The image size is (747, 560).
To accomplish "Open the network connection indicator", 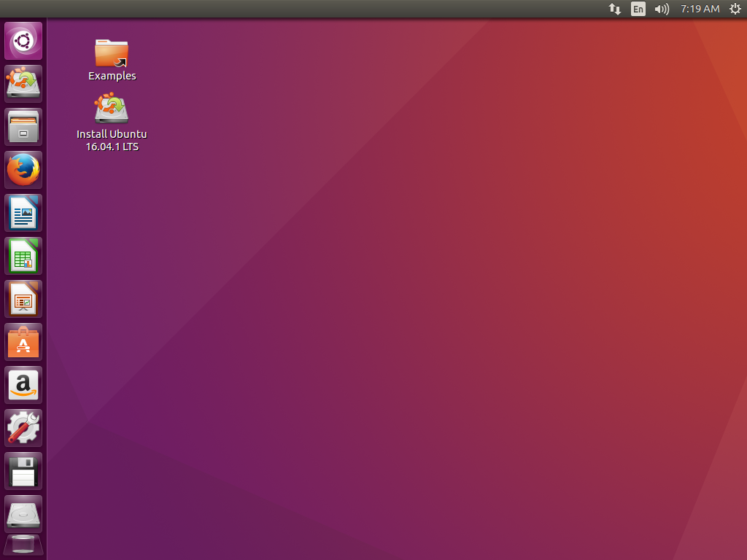I will pos(615,9).
